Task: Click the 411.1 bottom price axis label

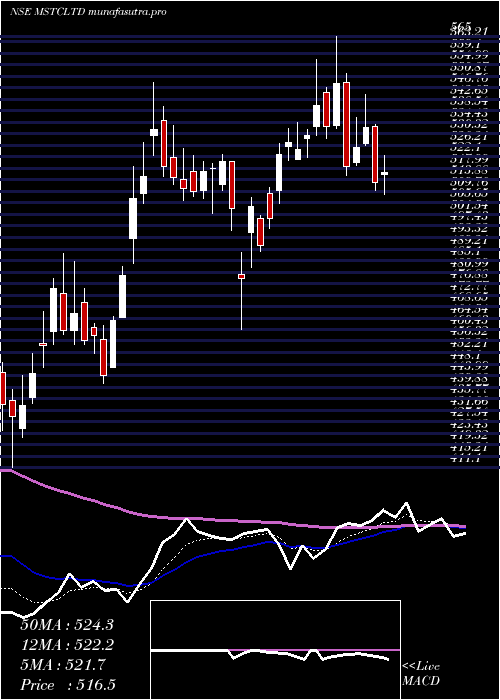Action: click(x=467, y=458)
